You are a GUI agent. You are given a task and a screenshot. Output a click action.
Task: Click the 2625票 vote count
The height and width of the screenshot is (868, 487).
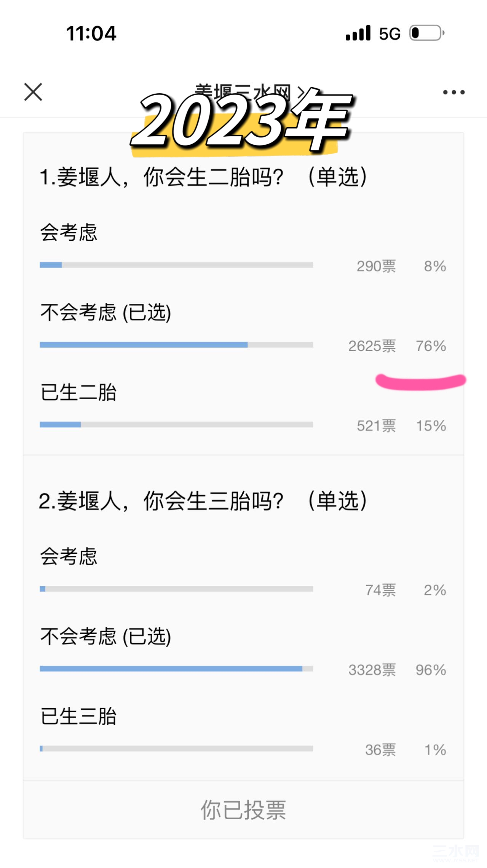(372, 346)
